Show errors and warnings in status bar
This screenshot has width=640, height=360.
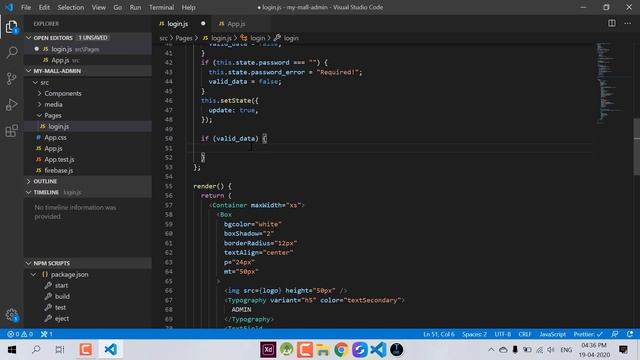coord(20,334)
